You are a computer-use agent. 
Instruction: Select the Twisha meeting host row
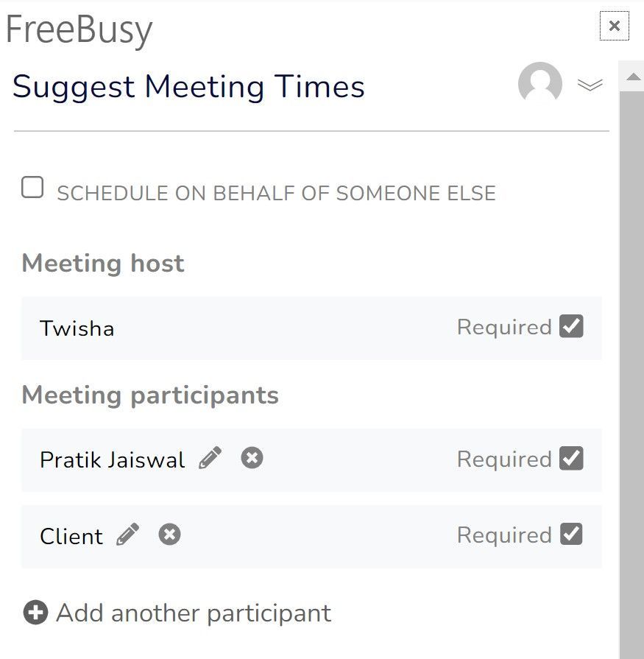[312, 328]
